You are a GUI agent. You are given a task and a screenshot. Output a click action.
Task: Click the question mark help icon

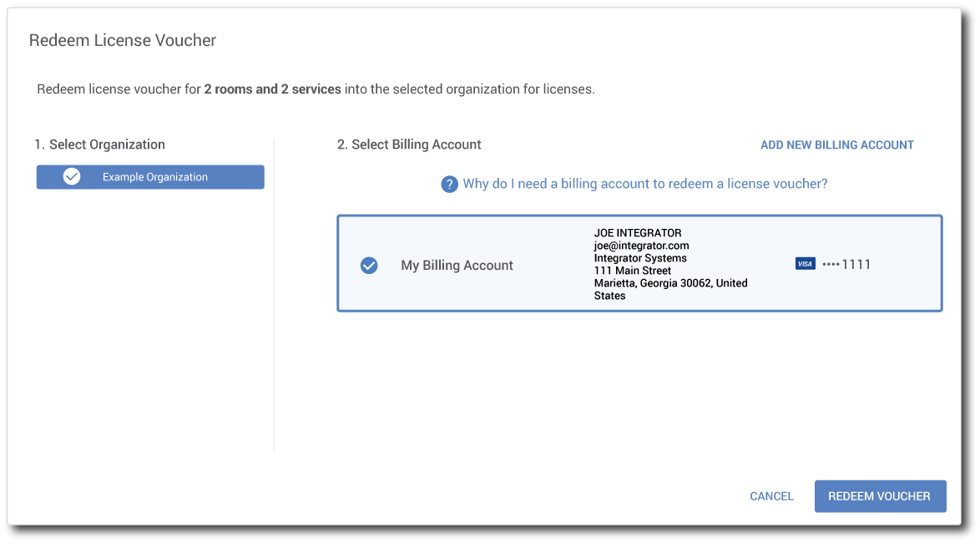(450, 184)
